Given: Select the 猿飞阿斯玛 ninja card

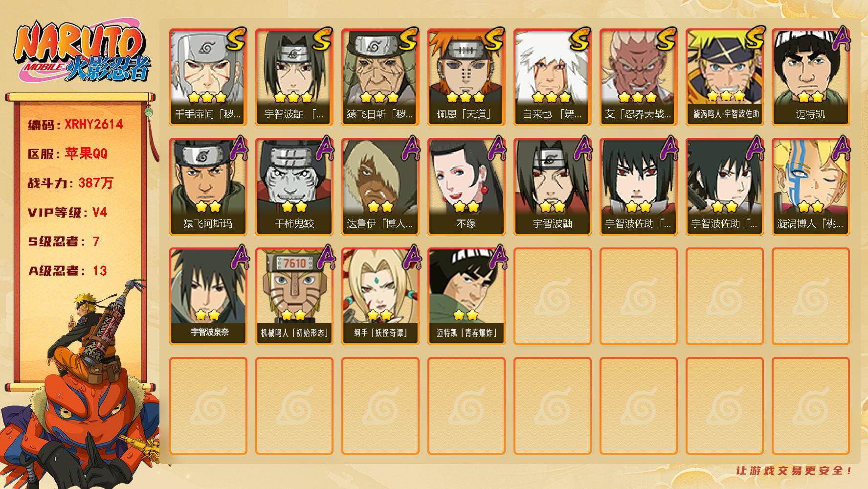Looking at the screenshot, I should pos(208,187).
